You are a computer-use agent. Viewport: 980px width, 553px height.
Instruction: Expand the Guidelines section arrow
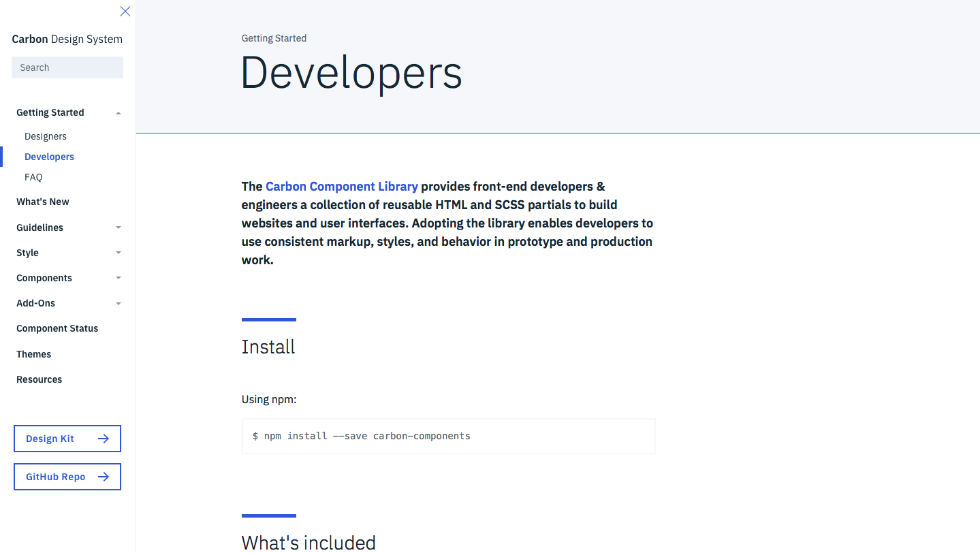pos(118,227)
